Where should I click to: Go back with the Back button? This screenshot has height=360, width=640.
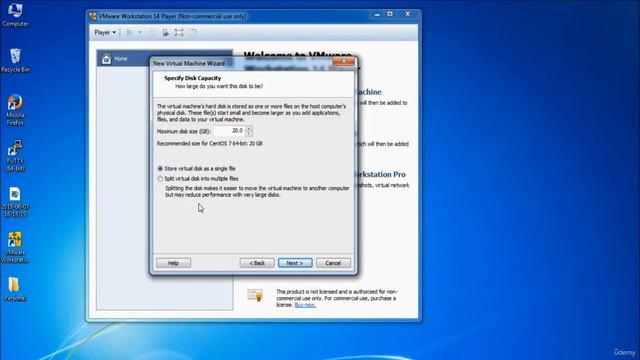(x=257, y=263)
